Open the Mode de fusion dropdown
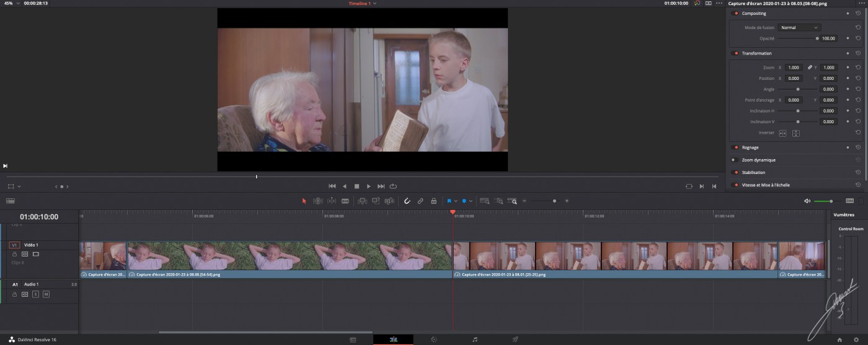 799,27
